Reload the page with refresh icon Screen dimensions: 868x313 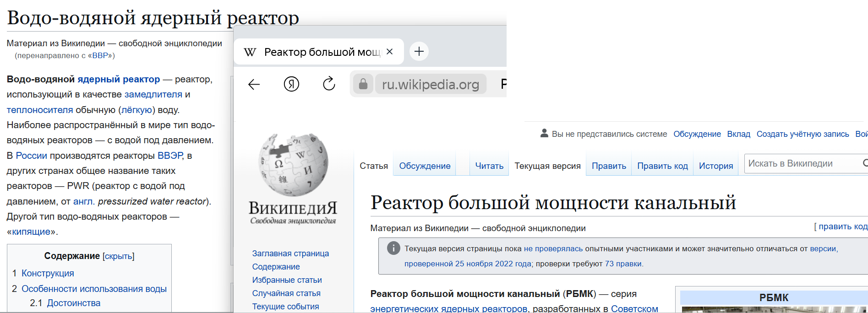pos(329,84)
